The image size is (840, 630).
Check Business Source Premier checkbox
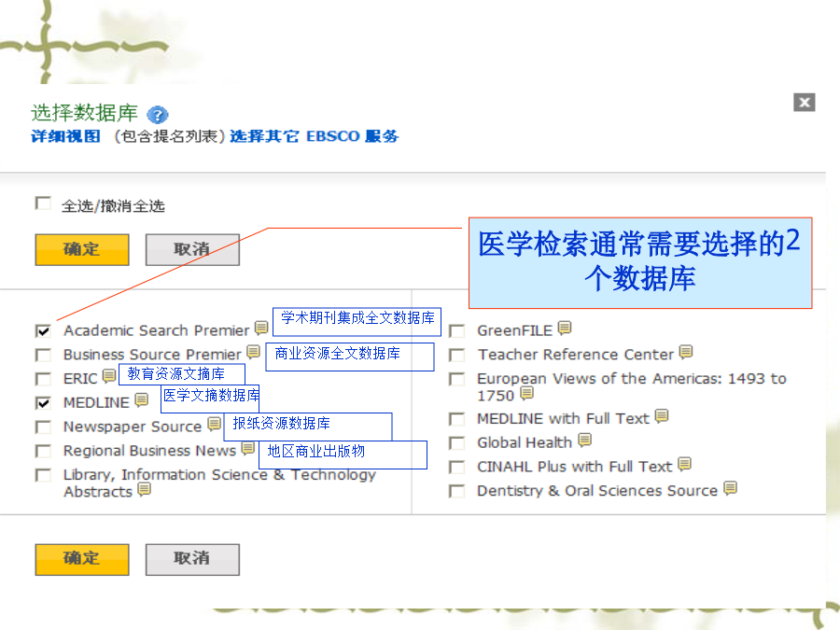(x=43, y=356)
